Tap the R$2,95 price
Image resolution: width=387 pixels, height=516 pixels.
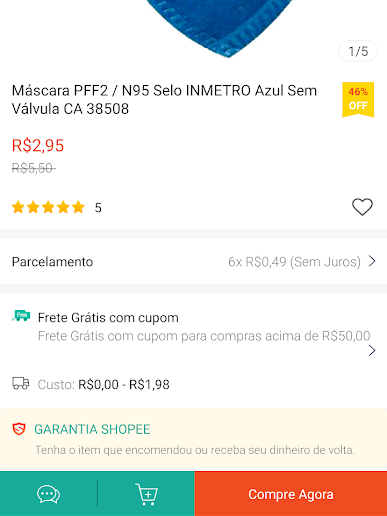(38, 146)
